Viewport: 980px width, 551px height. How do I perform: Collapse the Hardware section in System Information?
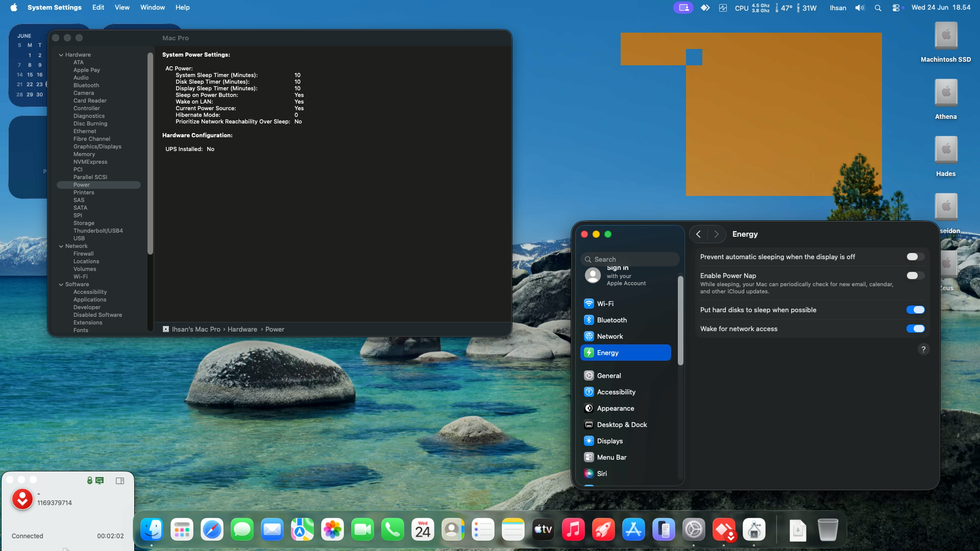coord(61,55)
